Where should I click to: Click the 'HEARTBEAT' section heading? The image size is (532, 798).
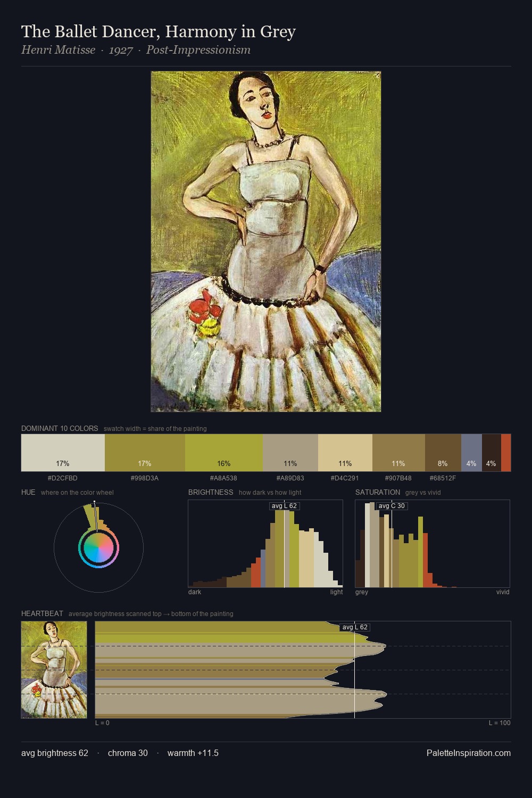tap(42, 613)
